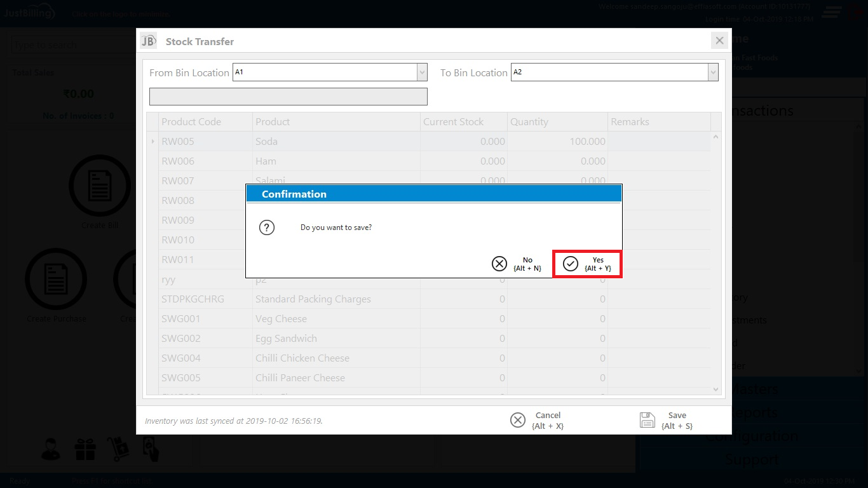Click the gift box icon at bottom
868x488 pixels.
click(x=85, y=449)
